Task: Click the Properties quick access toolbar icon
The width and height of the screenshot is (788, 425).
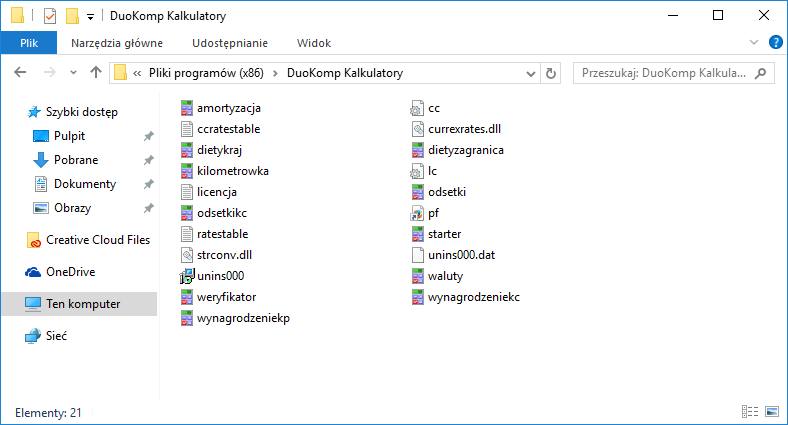Action: tap(50, 16)
